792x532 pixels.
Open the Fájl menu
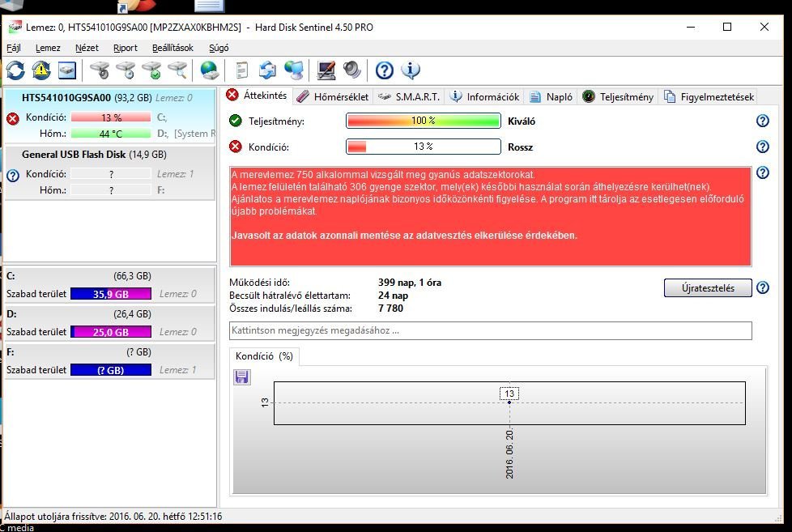[x=14, y=48]
